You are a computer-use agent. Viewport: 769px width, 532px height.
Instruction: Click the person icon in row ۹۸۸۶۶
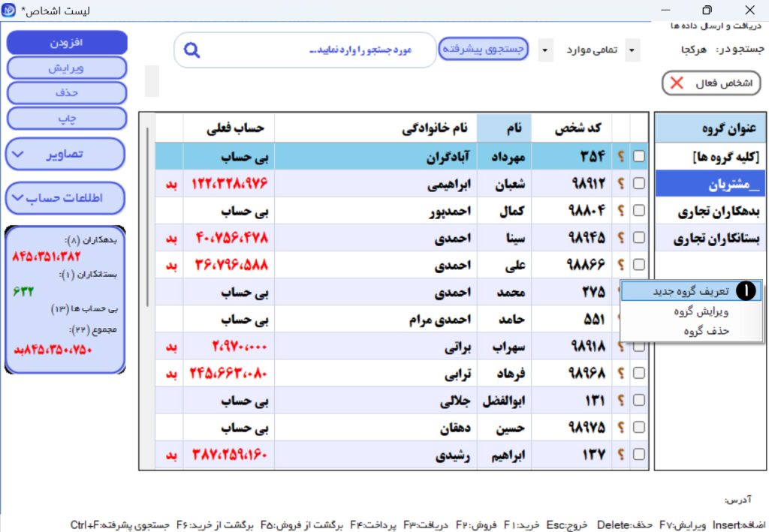click(621, 265)
